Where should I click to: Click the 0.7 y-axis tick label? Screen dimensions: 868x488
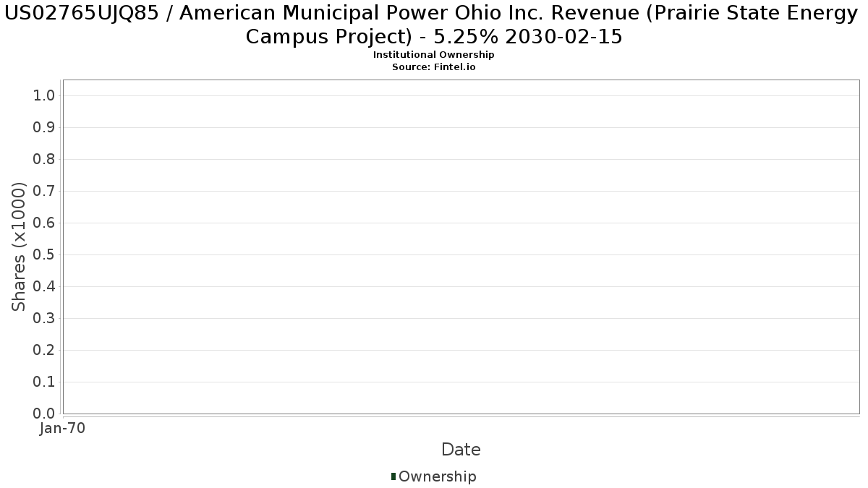pos(45,192)
